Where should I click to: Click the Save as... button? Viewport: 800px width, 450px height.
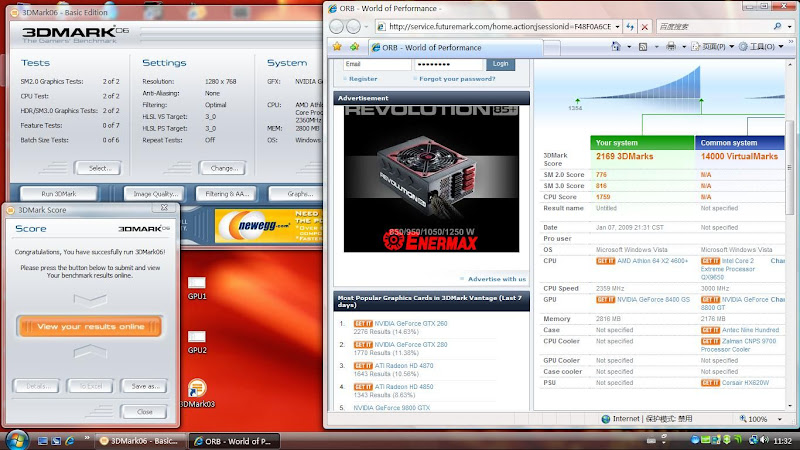coord(144,386)
